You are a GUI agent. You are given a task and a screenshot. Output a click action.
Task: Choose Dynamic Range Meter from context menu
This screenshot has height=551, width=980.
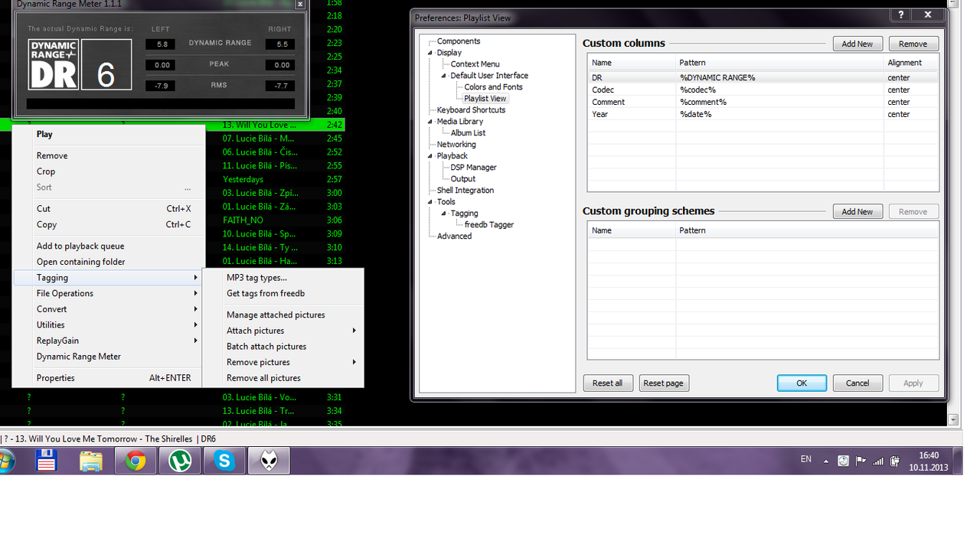[x=108, y=357]
